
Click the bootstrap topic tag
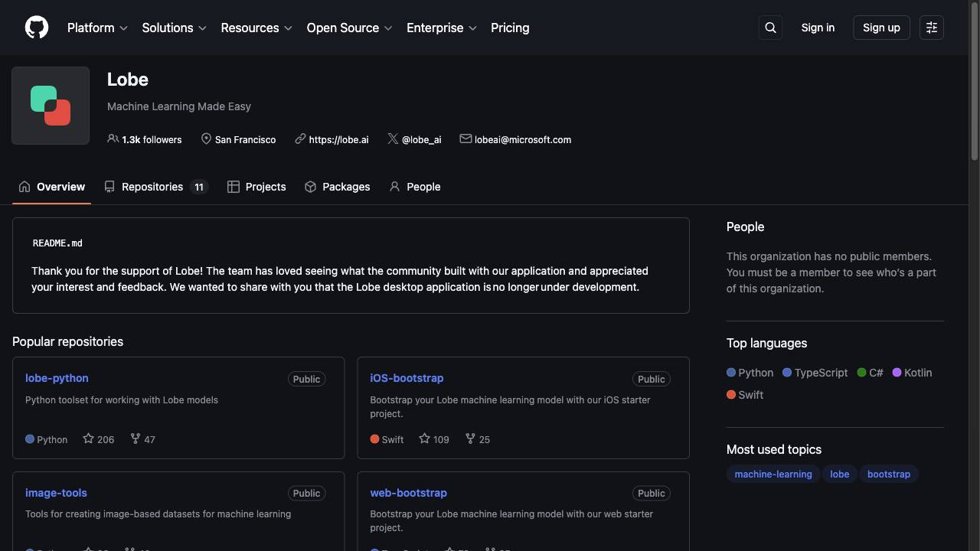(x=889, y=474)
